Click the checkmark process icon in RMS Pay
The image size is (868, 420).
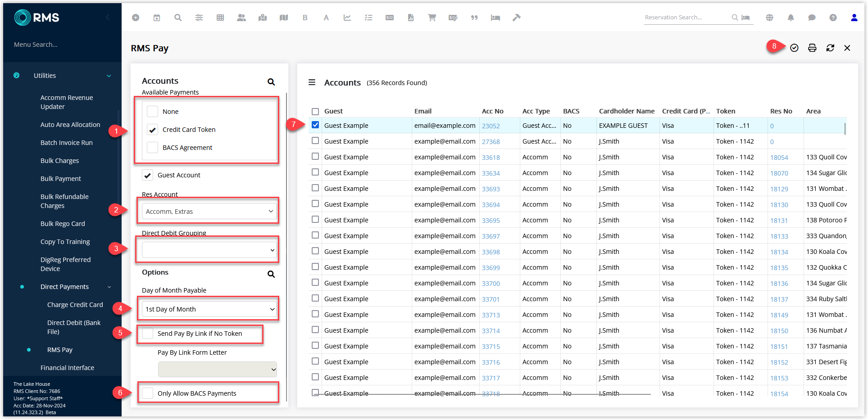tap(794, 48)
